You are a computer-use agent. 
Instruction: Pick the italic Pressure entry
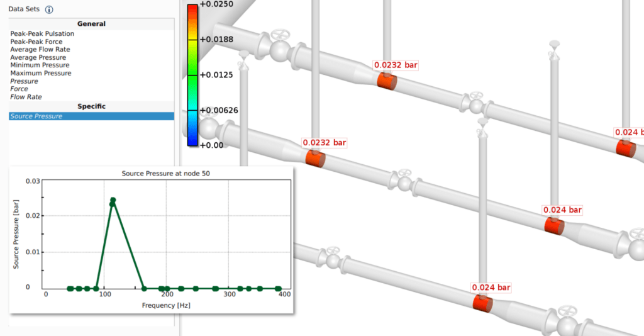click(x=24, y=81)
